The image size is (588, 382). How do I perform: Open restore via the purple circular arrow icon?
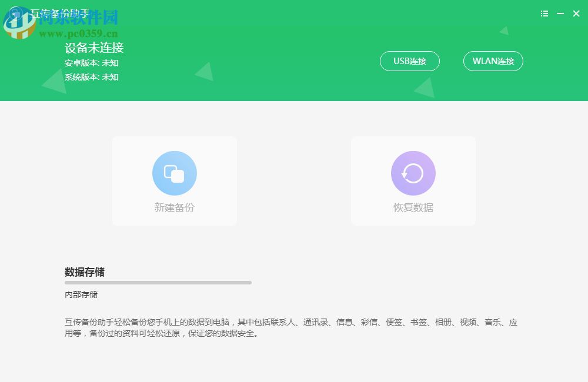click(x=413, y=173)
